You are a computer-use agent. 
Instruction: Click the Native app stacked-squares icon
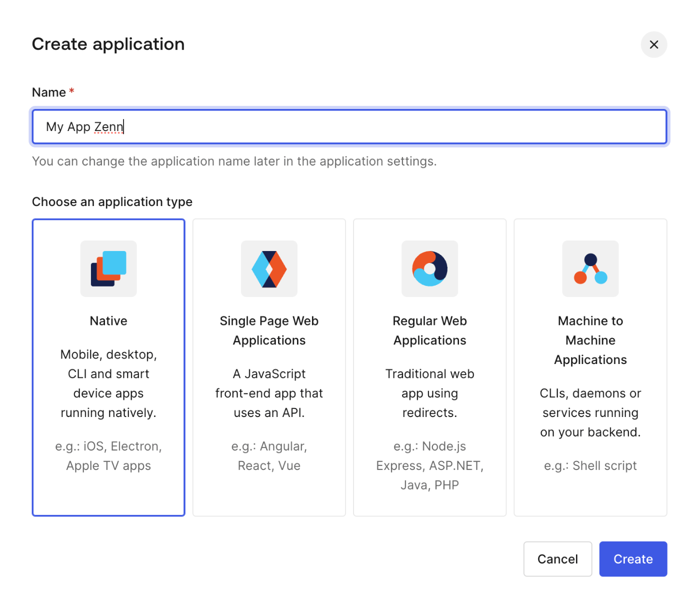pyautogui.click(x=108, y=268)
